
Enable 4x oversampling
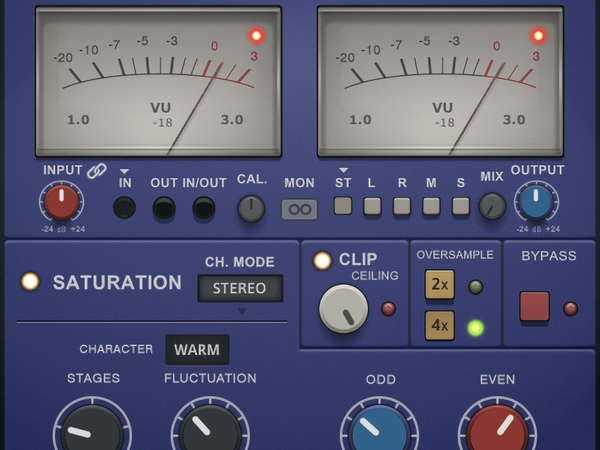(439, 326)
